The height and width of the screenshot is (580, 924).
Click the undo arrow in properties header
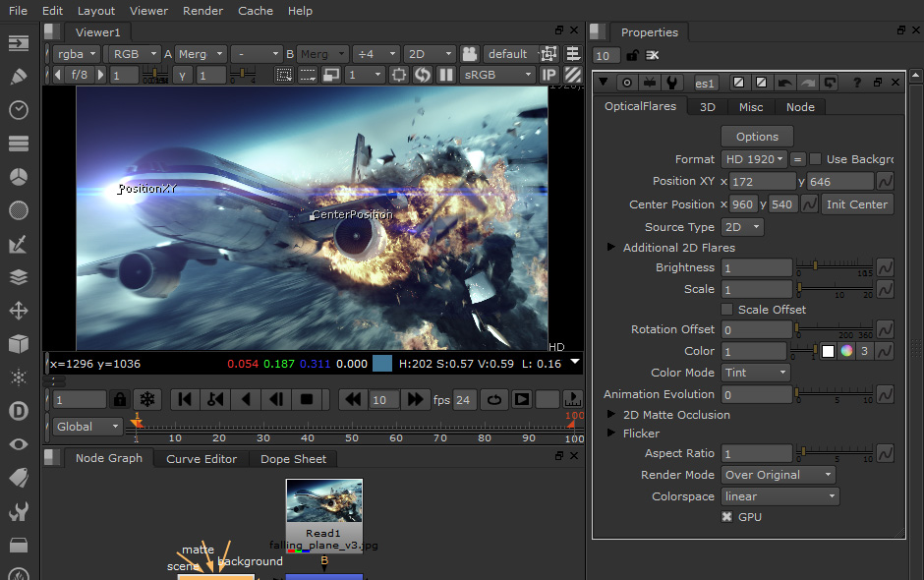coord(784,83)
